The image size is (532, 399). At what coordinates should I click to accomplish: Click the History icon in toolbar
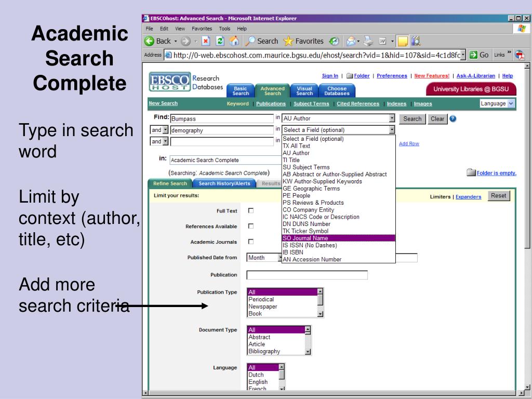(334, 42)
